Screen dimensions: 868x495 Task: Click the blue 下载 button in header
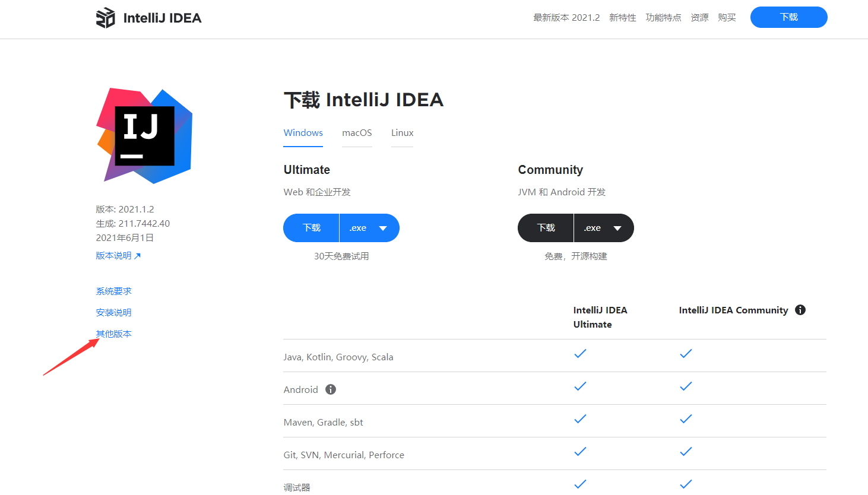789,17
